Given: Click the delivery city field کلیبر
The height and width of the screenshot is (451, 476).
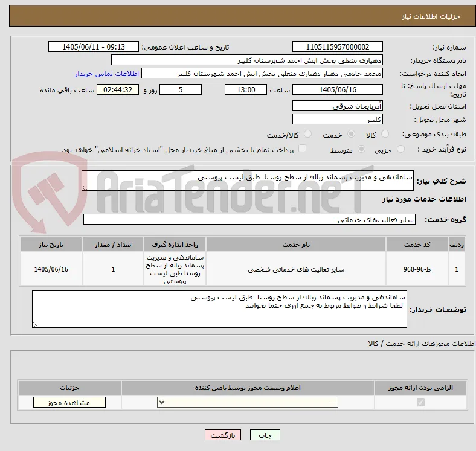Looking at the screenshot, I should click(337, 119).
